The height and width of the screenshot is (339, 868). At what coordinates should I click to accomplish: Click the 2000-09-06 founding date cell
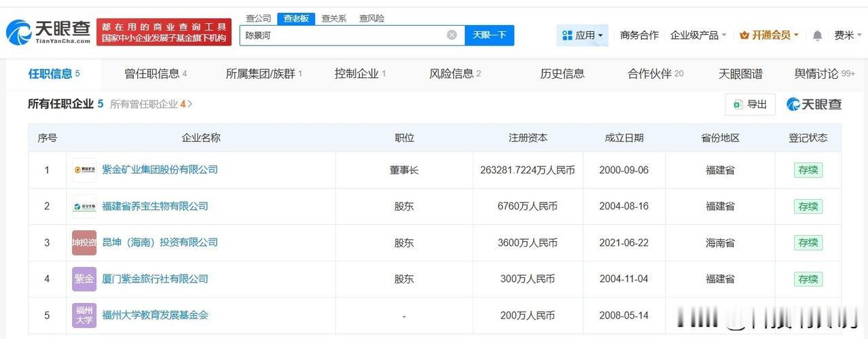point(624,170)
